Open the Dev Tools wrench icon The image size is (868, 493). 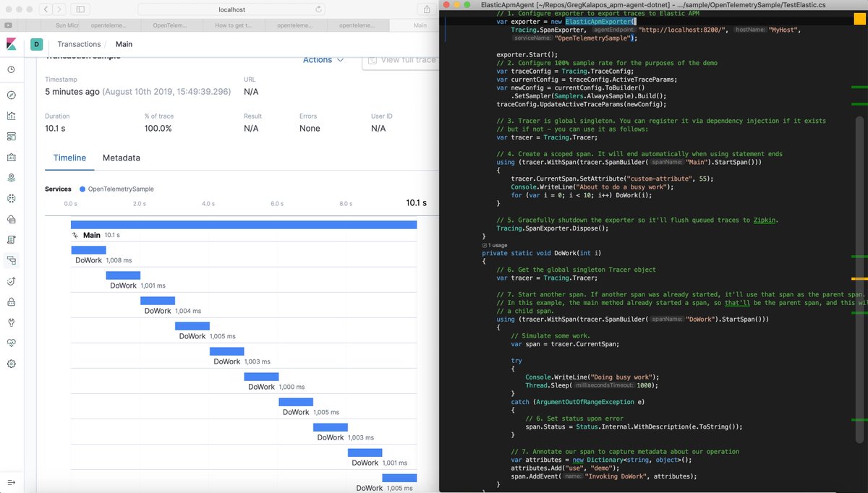point(10,322)
